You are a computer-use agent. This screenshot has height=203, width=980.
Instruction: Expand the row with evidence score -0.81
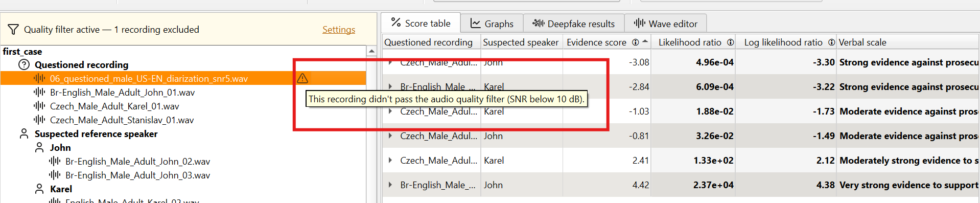(x=390, y=136)
